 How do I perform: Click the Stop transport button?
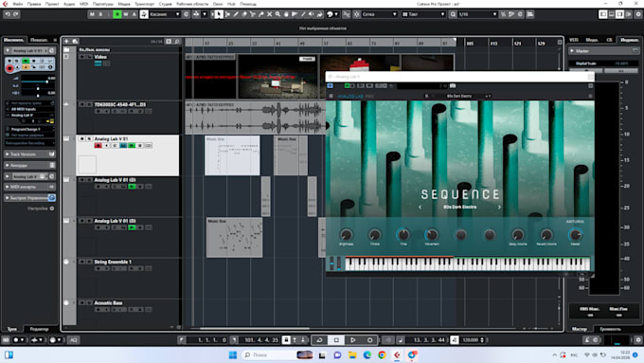pyautogui.click(x=336, y=340)
